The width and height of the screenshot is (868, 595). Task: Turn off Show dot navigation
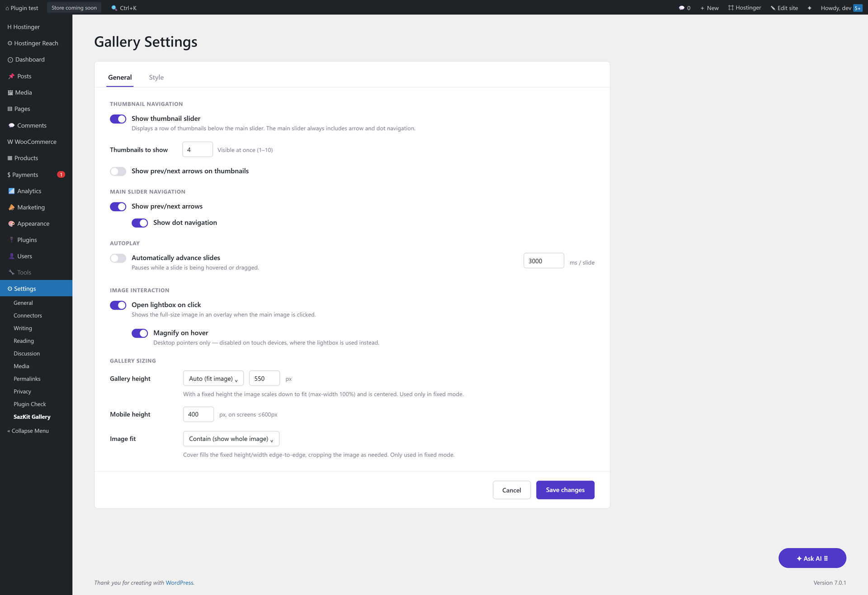(140, 223)
